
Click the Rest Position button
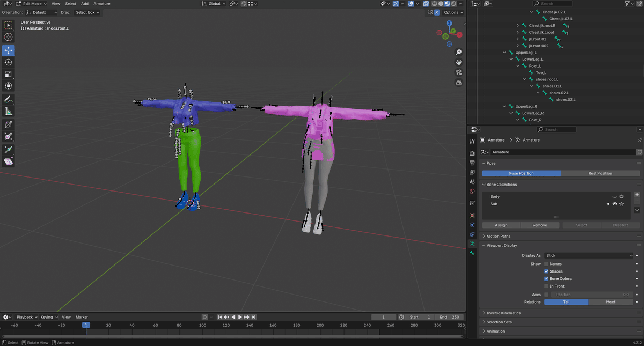pos(600,173)
